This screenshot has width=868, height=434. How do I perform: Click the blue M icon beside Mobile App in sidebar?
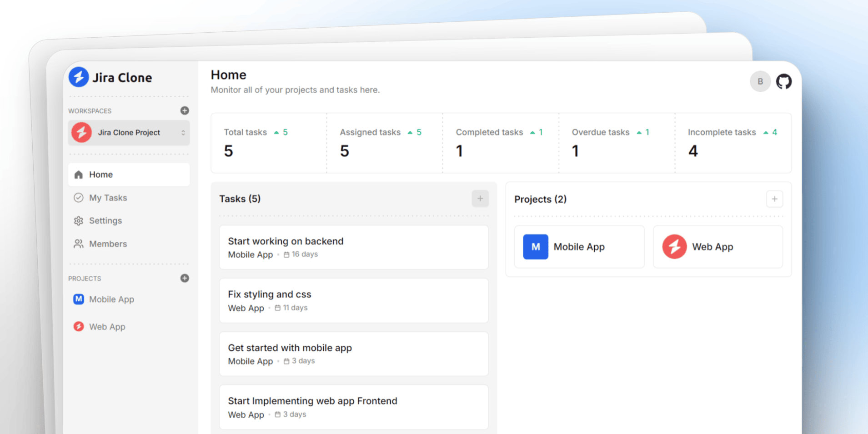[x=79, y=299]
